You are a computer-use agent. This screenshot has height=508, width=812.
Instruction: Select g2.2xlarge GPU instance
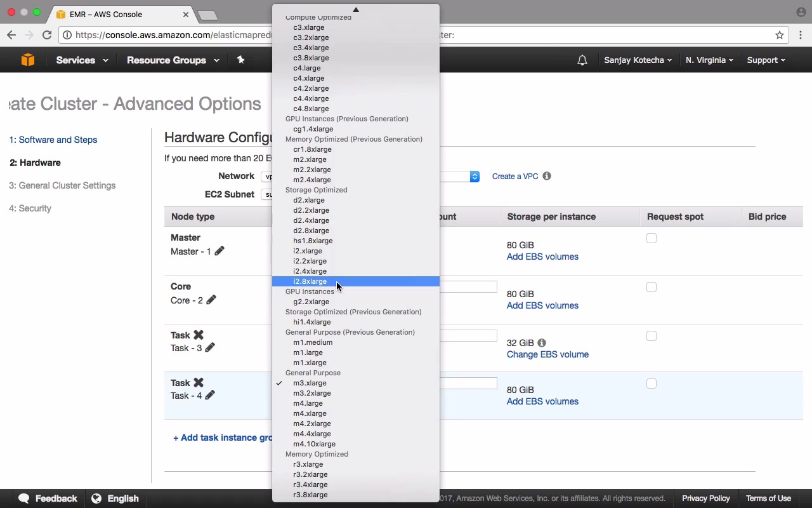click(x=356, y=302)
